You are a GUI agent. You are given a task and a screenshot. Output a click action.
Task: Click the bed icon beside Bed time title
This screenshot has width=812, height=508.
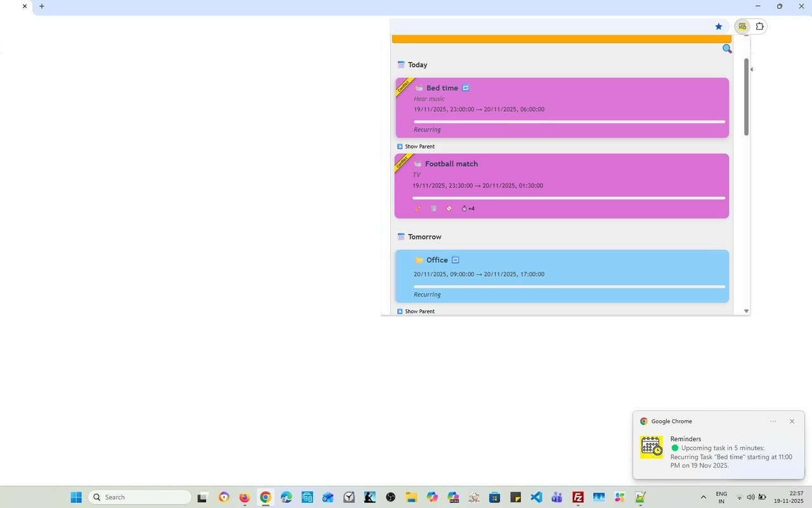click(419, 88)
